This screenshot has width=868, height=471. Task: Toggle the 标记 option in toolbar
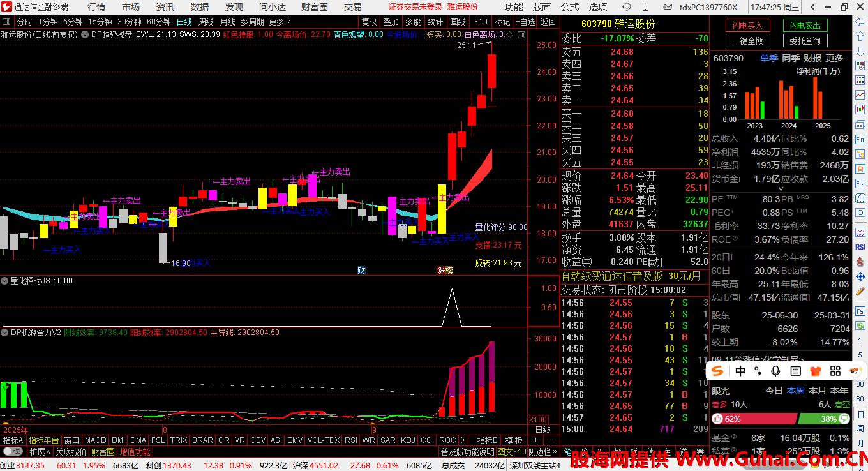(502, 22)
